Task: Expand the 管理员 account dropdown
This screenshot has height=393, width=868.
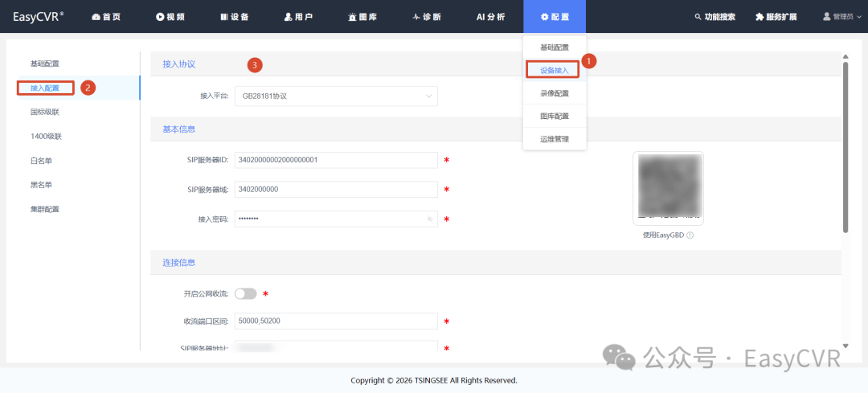Action: pos(842,17)
